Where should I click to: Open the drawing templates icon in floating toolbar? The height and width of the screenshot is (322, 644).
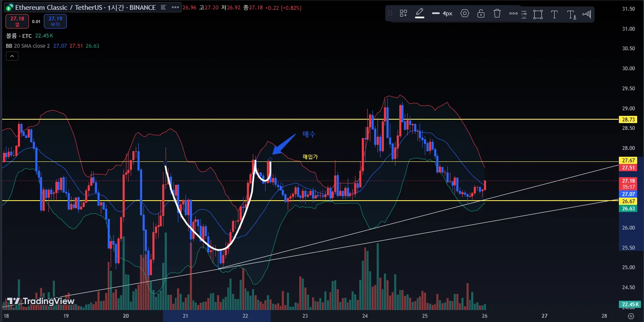point(404,14)
